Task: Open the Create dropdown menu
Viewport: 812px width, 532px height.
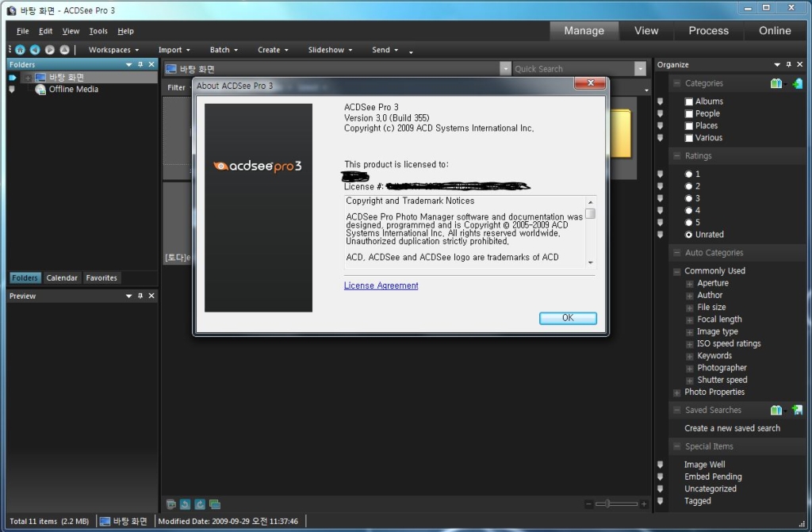Action: point(273,50)
